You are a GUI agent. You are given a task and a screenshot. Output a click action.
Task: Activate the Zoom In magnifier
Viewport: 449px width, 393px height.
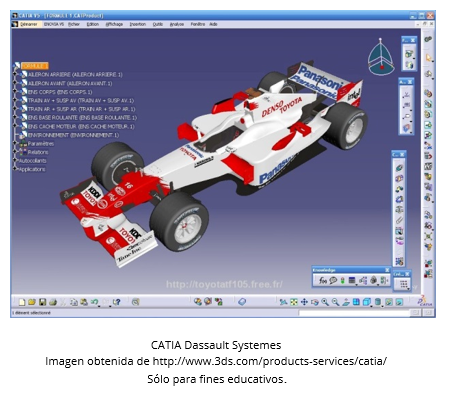(325, 302)
